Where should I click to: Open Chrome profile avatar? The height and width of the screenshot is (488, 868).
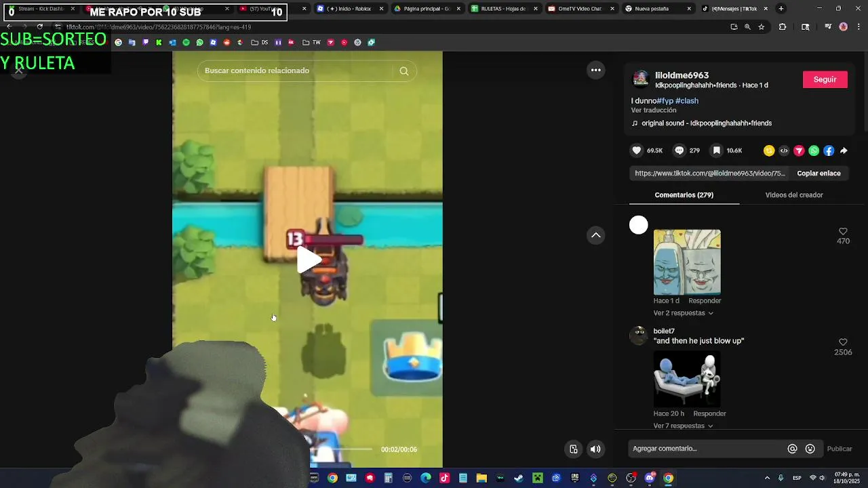pyautogui.click(x=844, y=27)
